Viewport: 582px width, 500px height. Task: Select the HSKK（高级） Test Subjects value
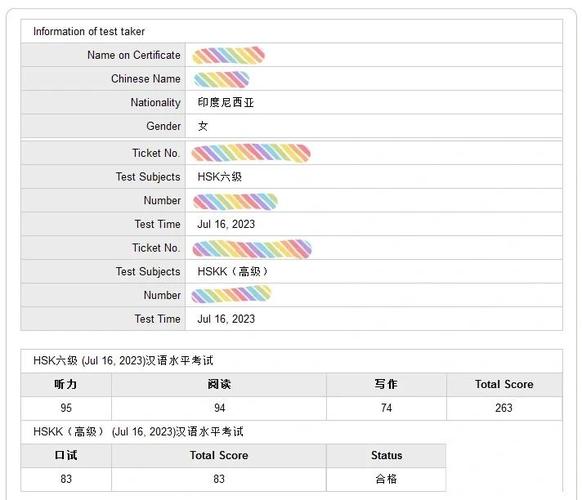[232, 272]
